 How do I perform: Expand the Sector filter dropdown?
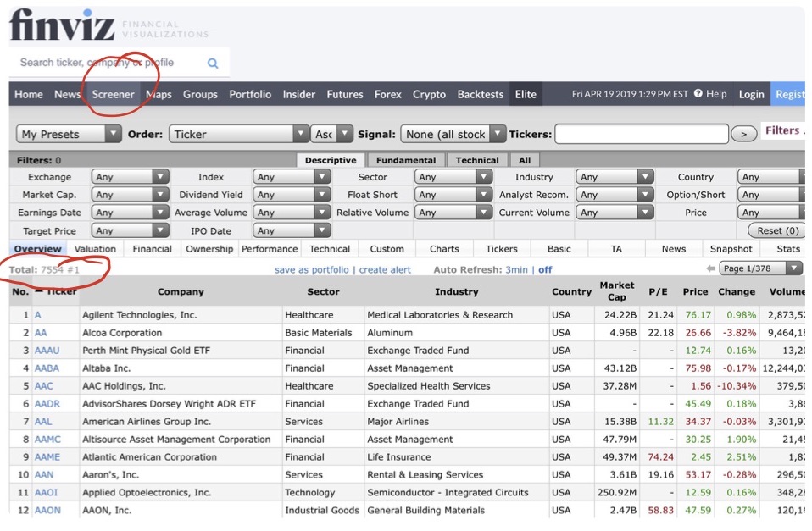click(x=453, y=177)
